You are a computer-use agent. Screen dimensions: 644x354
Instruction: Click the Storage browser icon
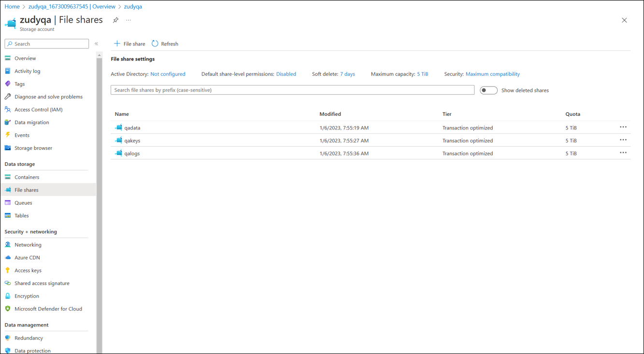click(x=8, y=148)
